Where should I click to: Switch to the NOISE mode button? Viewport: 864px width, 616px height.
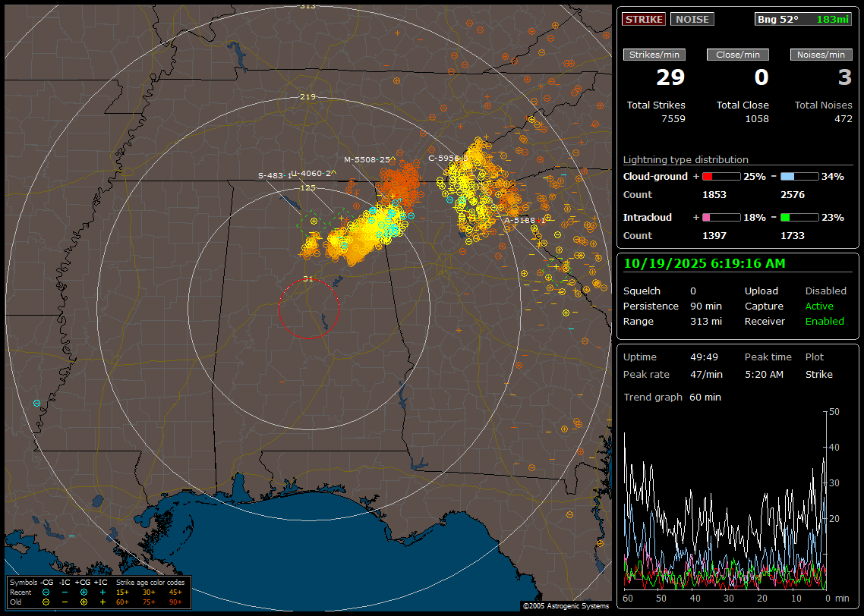tap(692, 19)
